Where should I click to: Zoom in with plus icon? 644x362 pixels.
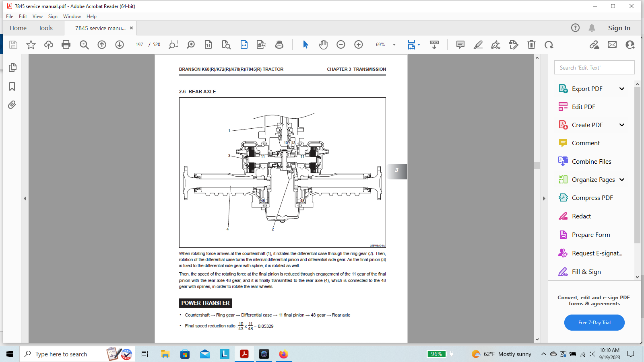click(359, 45)
